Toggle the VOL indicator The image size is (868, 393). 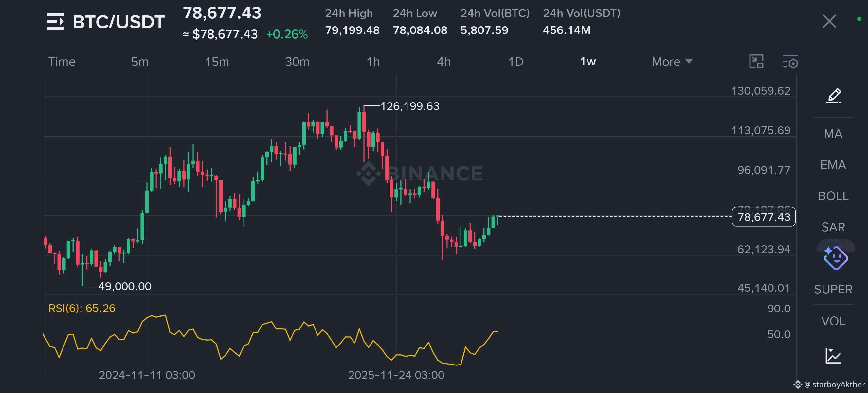pyautogui.click(x=833, y=321)
